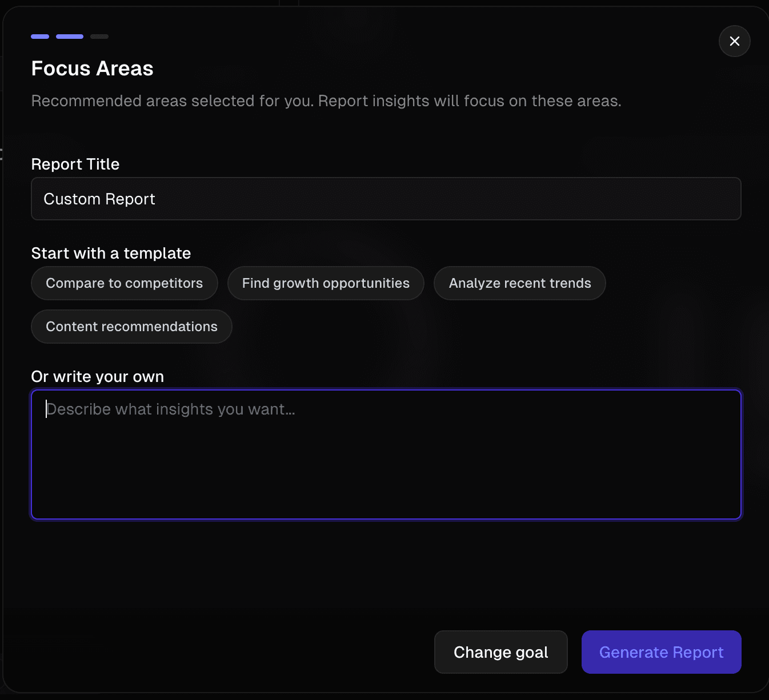
Task: Click the first purple step indicator
Action: click(39, 36)
